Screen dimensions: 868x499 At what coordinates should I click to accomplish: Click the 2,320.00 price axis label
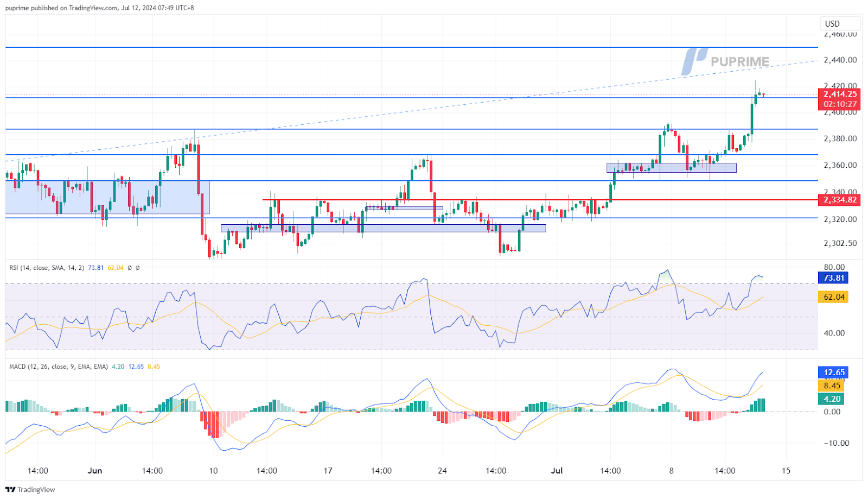pyautogui.click(x=840, y=219)
